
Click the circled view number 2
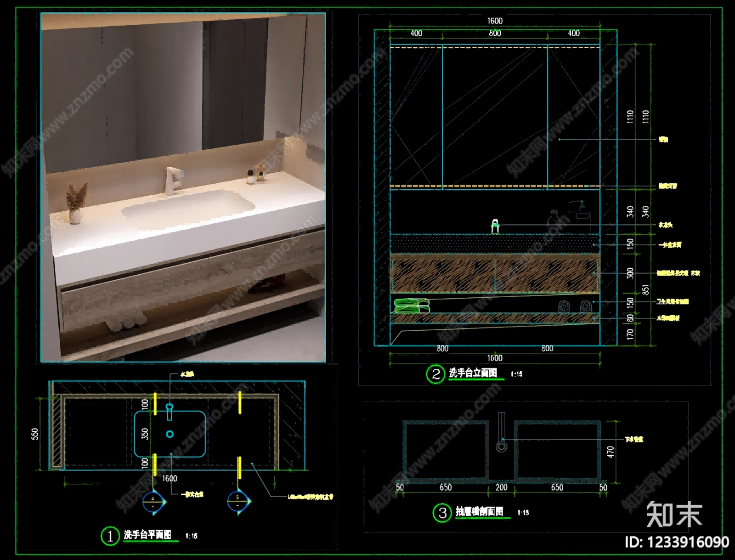click(435, 374)
